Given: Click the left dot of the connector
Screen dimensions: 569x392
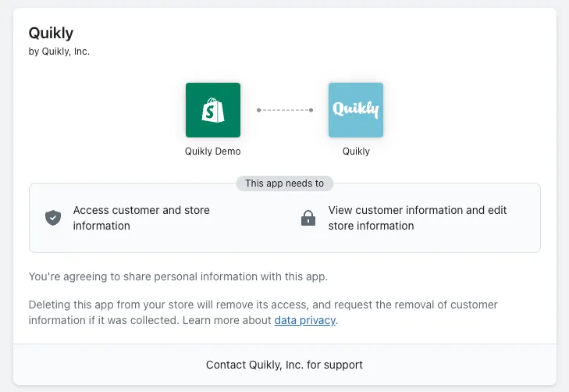Looking at the screenshot, I should 259,110.
